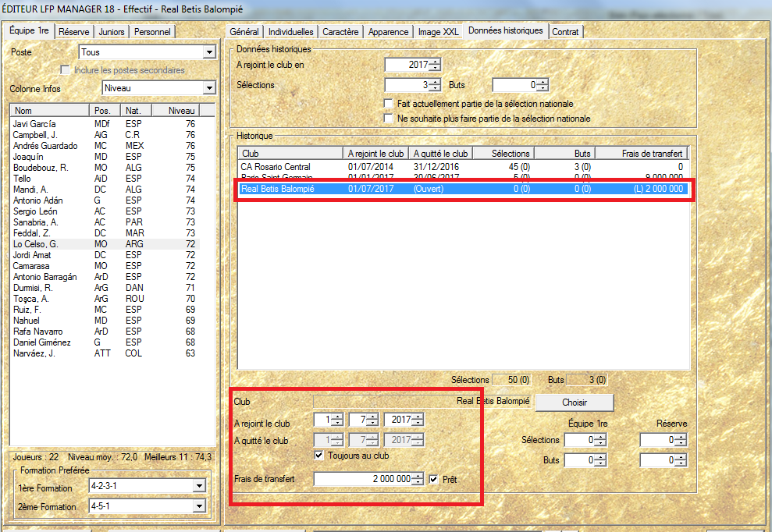Select player Mandi, A.
The height and width of the screenshot is (532, 772).
[x=105, y=190]
